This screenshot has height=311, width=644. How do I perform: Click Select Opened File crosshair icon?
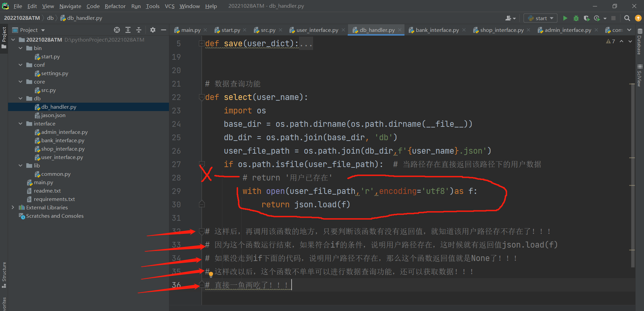click(117, 30)
